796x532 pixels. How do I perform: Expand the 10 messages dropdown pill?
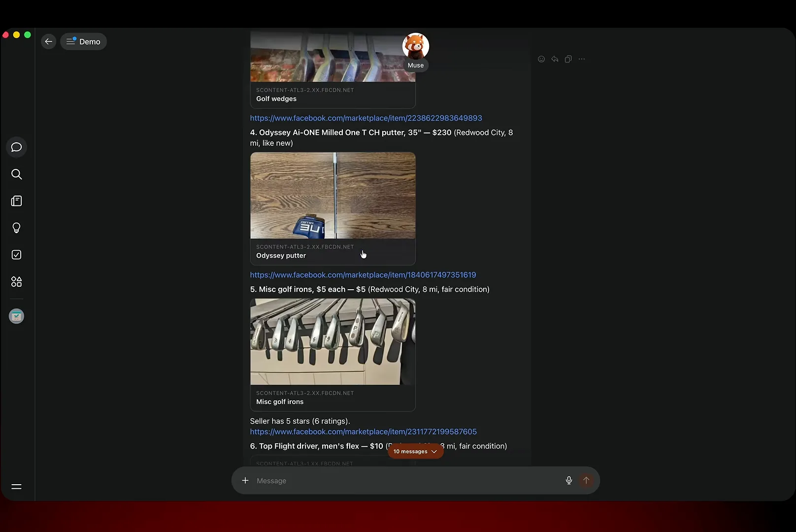click(x=415, y=451)
